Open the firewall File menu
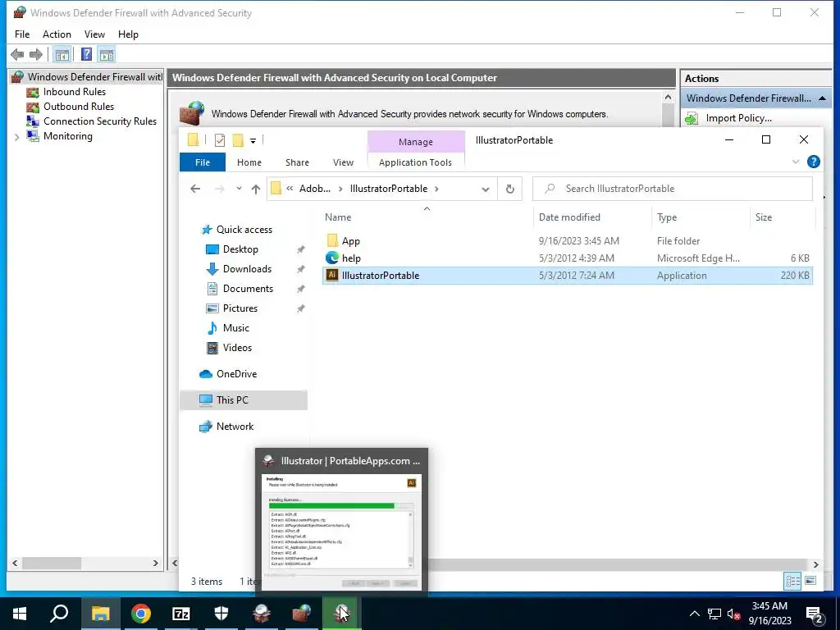This screenshot has width=840, height=630. [22, 34]
